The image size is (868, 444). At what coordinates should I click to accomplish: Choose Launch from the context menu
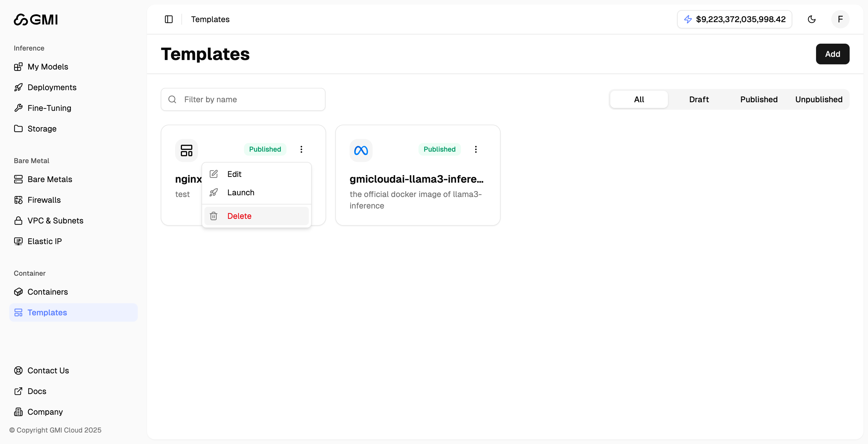(241, 192)
